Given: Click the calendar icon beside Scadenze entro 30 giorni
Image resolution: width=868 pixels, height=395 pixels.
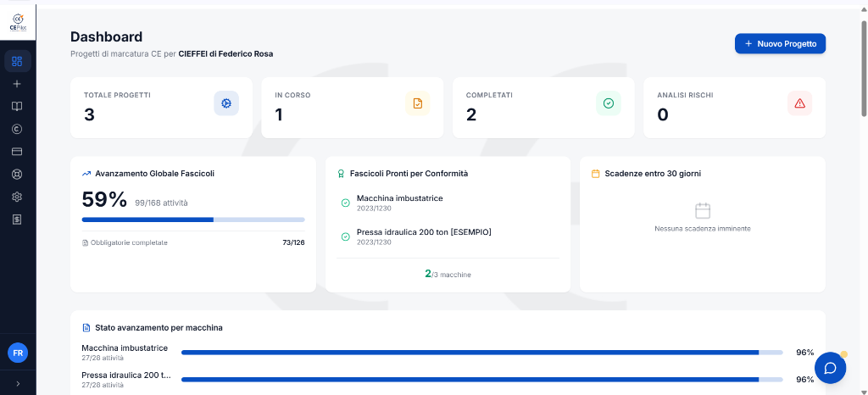Looking at the screenshot, I should tap(596, 174).
